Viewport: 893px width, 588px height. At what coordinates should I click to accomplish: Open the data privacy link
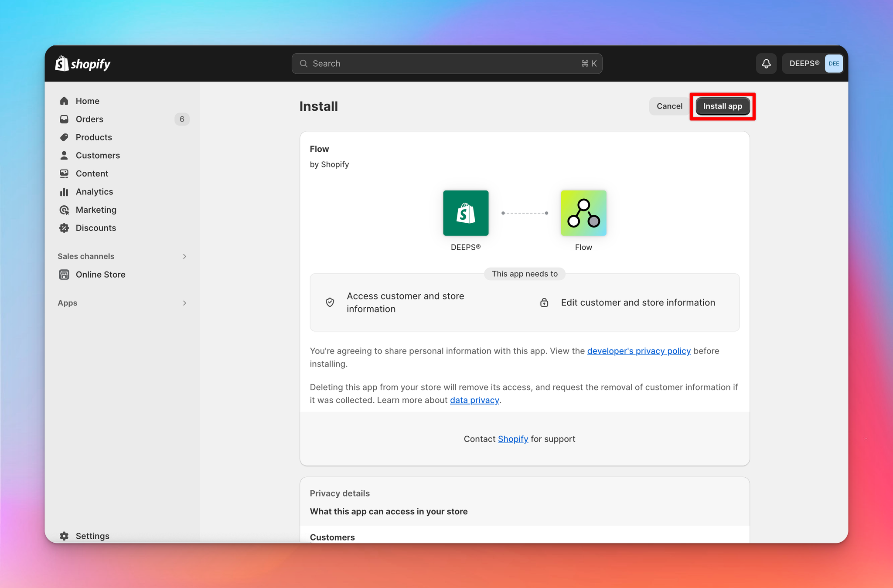tap(474, 400)
